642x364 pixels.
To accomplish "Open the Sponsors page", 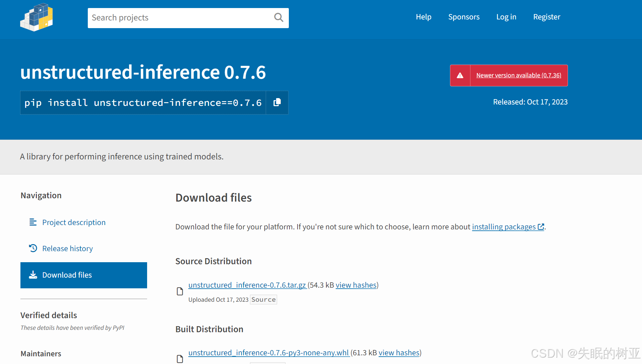I will tap(464, 17).
